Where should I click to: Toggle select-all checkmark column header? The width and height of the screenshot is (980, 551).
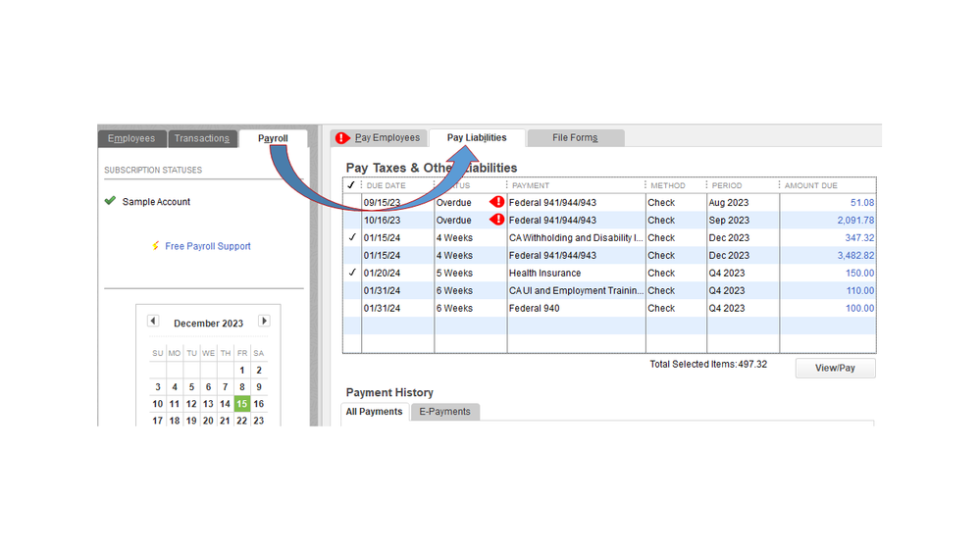pos(351,185)
